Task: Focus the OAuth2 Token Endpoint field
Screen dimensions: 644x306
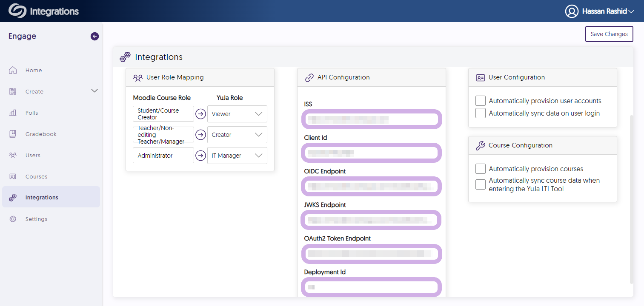Action: [372, 253]
